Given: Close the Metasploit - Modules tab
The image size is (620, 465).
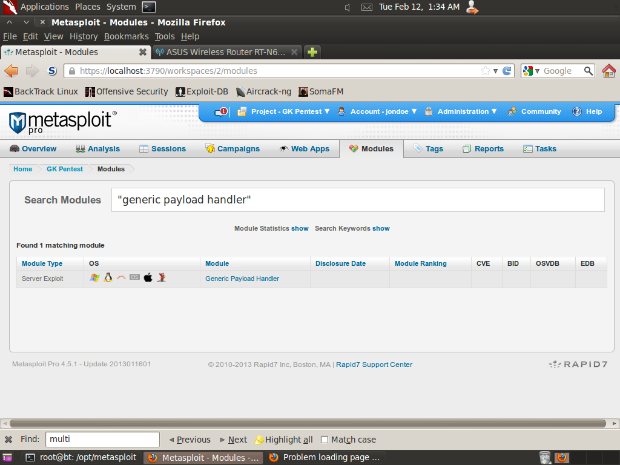Looking at the screenshot, I should [143, 52].
